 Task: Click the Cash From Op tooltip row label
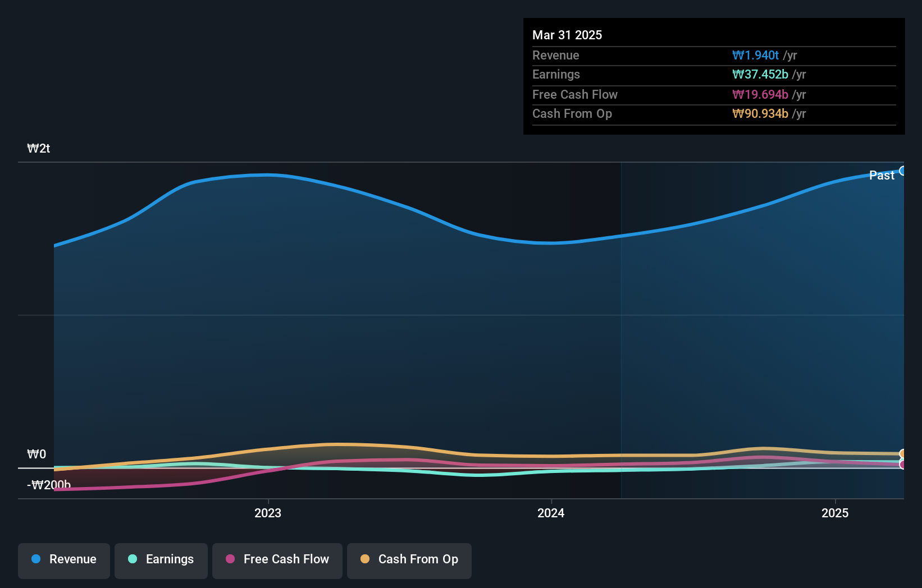572,114
